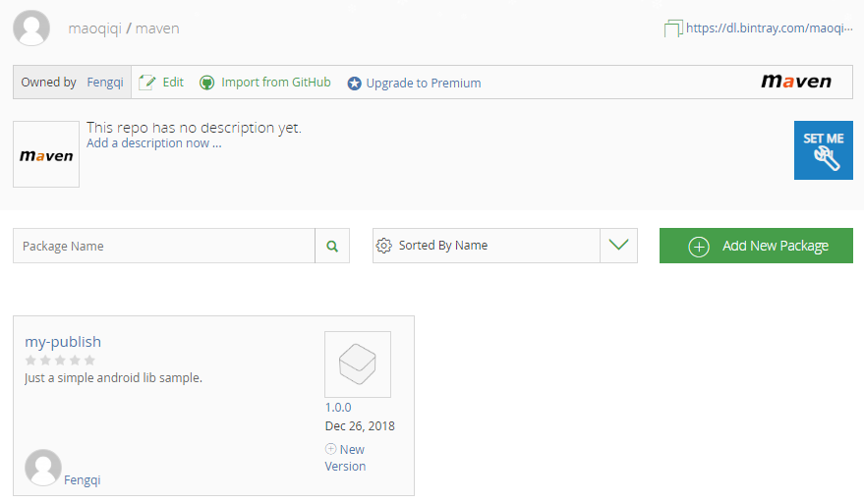Focus the Package Name search field

[164, 246]
